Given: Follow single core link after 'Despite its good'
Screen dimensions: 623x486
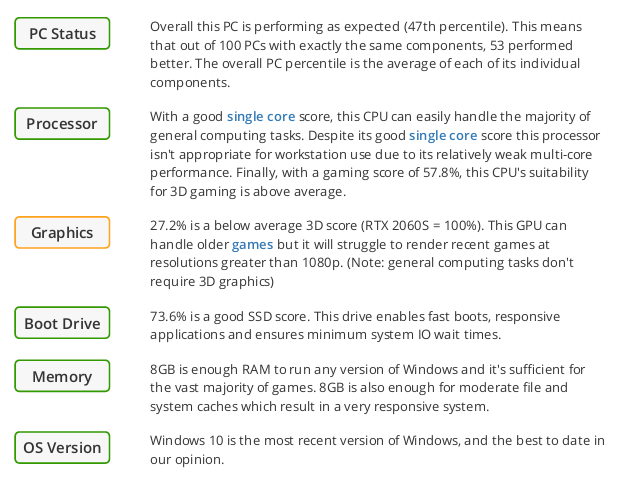Looking at the screenshot, I should 443,136.
